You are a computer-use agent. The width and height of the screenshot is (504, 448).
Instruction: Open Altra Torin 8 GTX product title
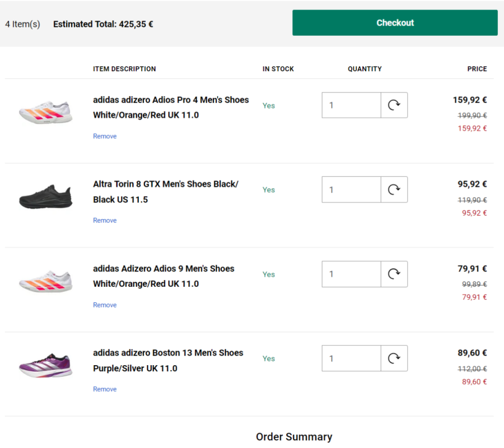[x=166, y=192]
